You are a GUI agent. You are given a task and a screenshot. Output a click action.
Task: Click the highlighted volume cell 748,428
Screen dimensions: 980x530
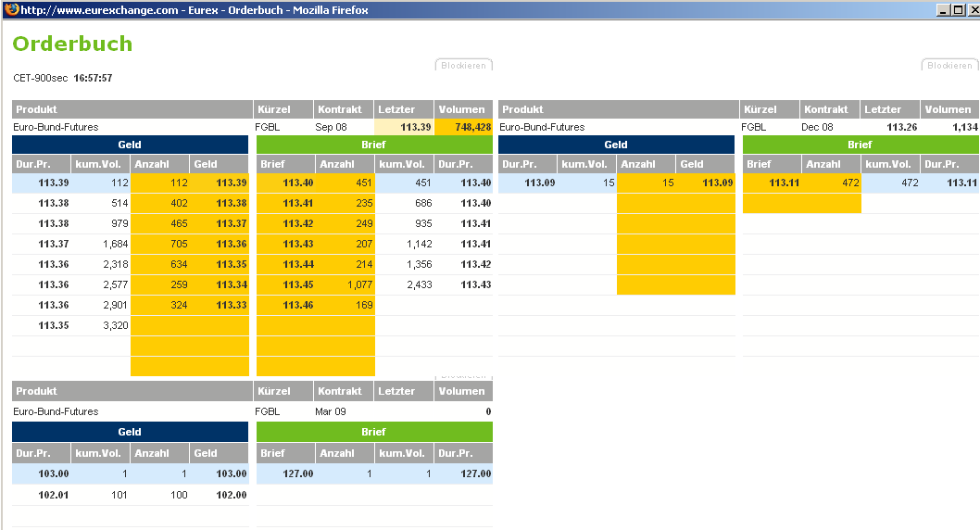pos(464,127)
